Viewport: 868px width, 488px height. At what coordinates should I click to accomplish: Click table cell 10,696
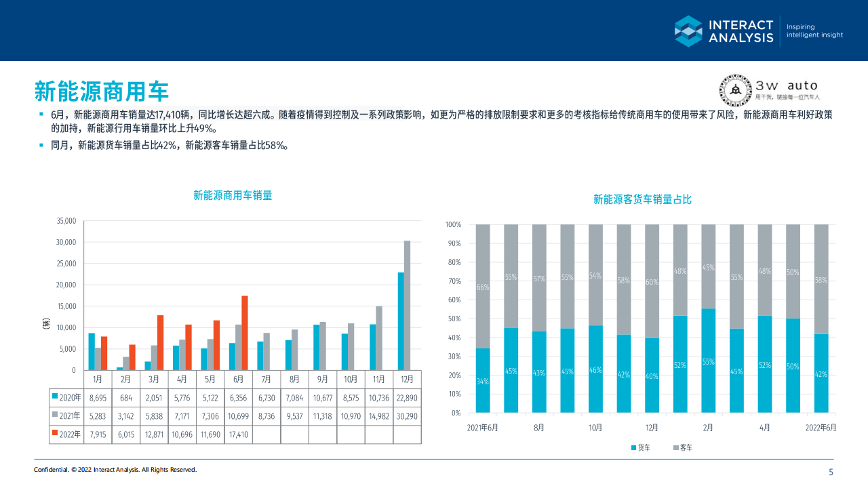pyautogui.click(x=182, y=434)
